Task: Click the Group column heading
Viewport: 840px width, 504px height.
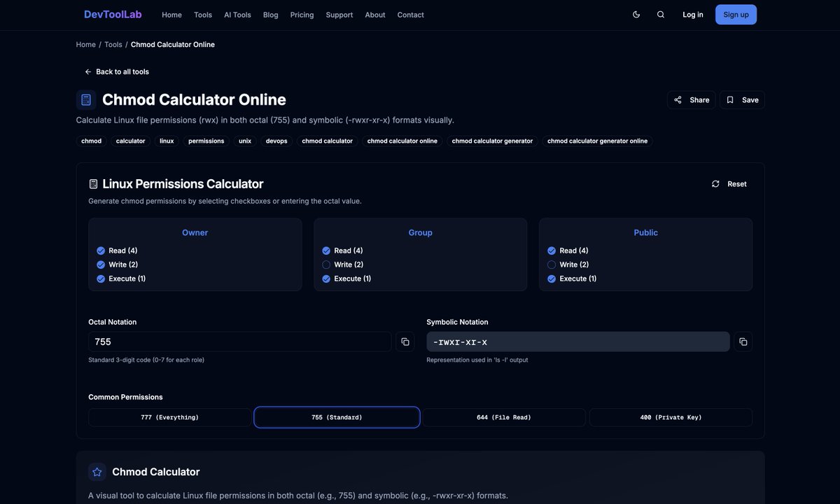Action: pos(421,232)
